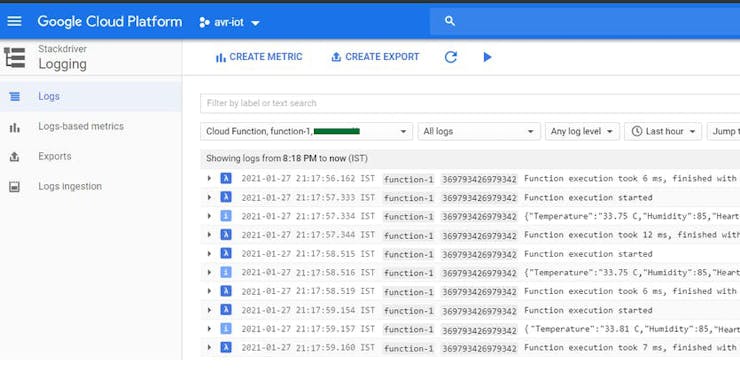Open the hamburger navigation menu
The image size is (740, 372).
(14, 21)
